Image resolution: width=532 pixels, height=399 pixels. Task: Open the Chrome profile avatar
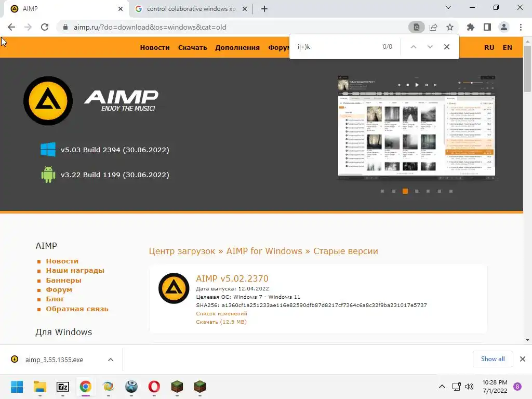tap(504, 27)
